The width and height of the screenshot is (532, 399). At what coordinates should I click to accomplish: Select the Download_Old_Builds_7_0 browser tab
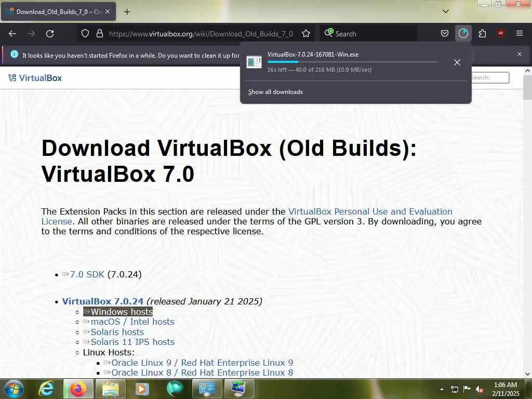[58, 11]
